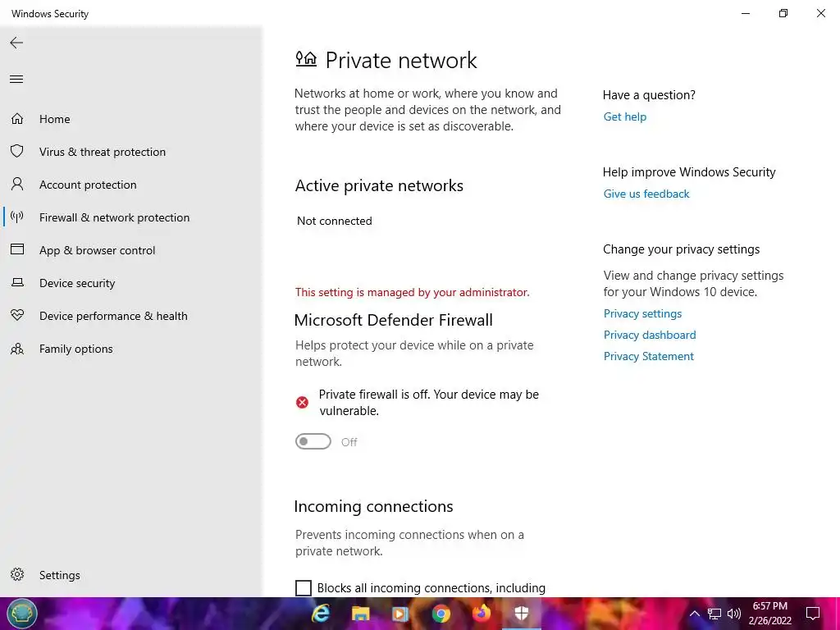
Task: Click Give us feedback link
Action: pos(646,194)
